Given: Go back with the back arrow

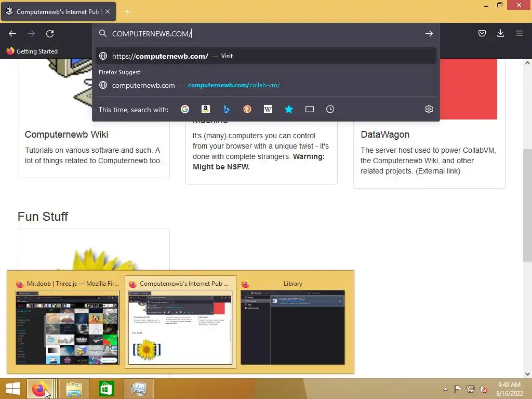Looking at the screenshot, I should (12, 34).
